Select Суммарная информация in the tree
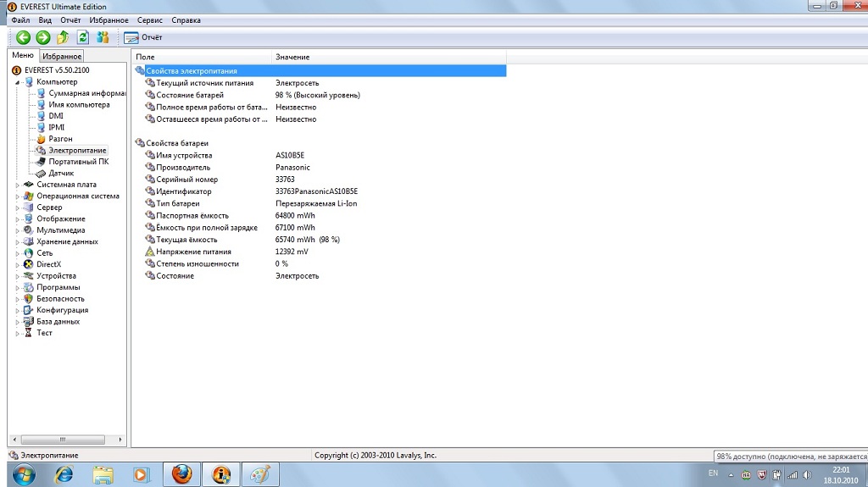This screenshot has width=868, height=487. pos(87,93)
